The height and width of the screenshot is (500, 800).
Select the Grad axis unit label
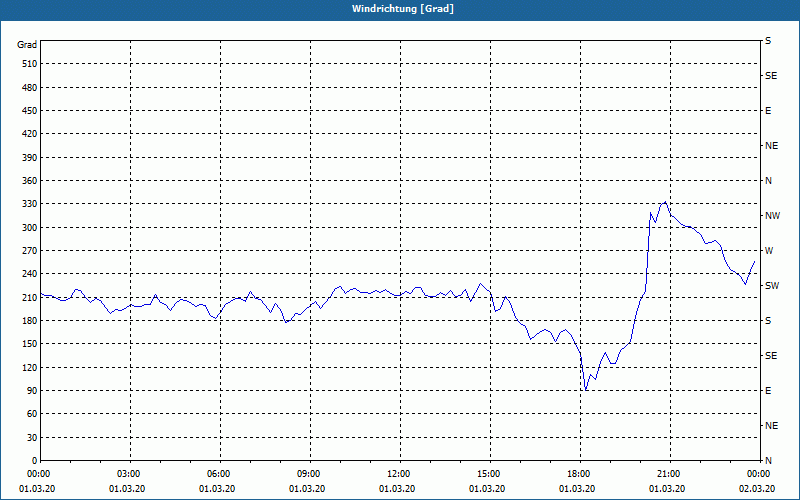[x=27, y=45]
